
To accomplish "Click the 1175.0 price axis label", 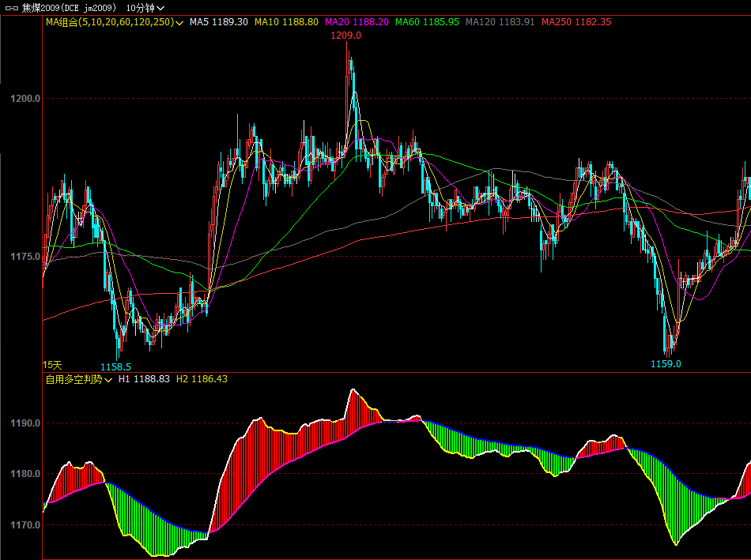I will coord(25,257).
